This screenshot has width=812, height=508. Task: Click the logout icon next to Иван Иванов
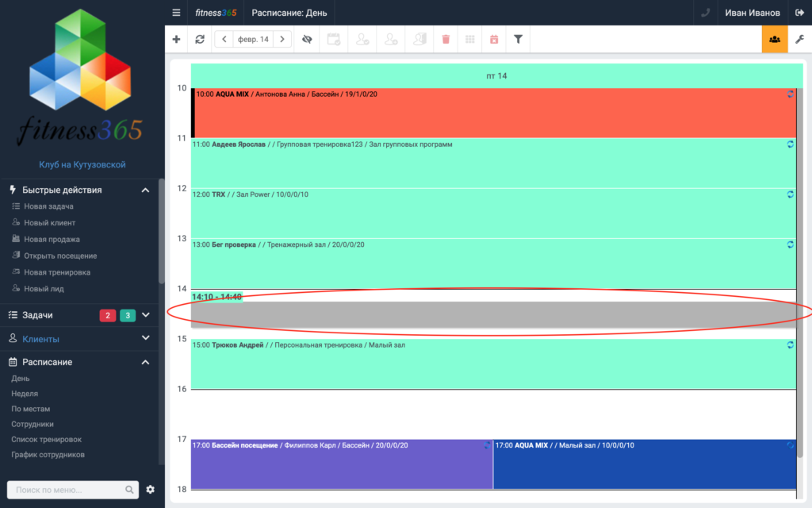799,13
